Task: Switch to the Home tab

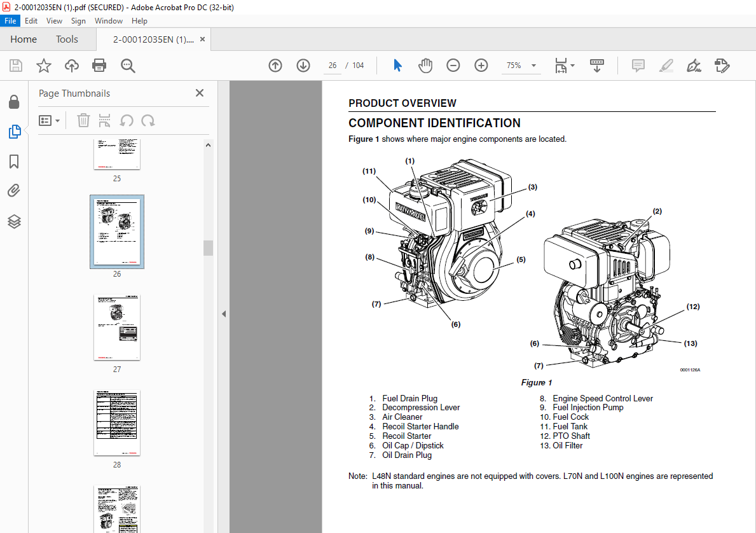Action: point(24,39)
